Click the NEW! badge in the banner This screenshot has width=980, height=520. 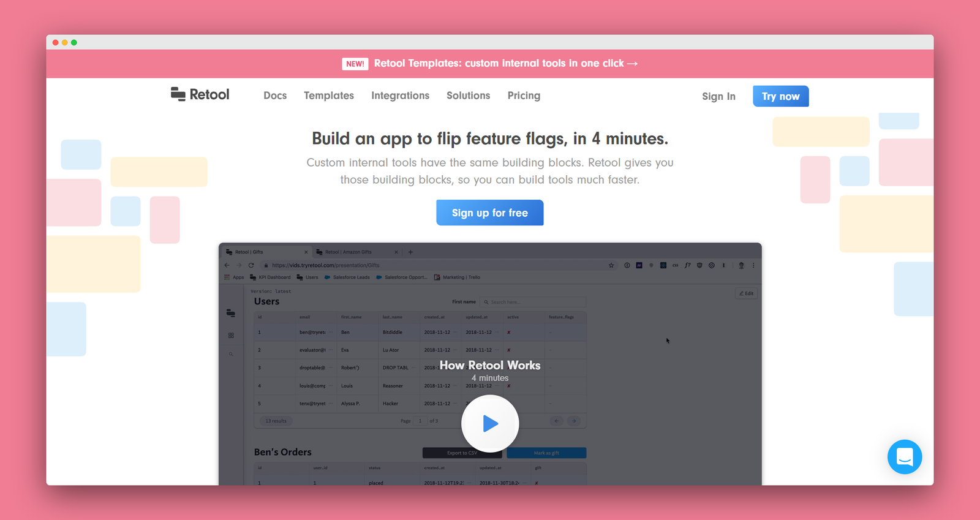[355, 64]
